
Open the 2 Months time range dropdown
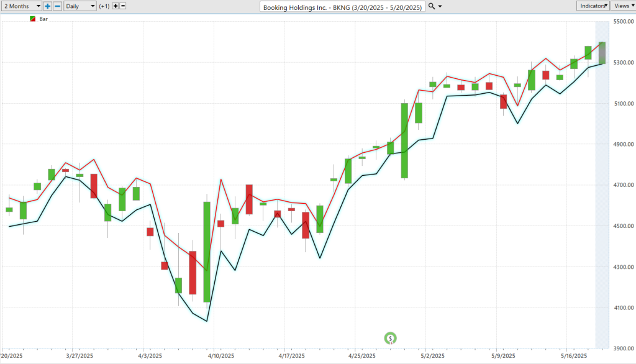22,6
